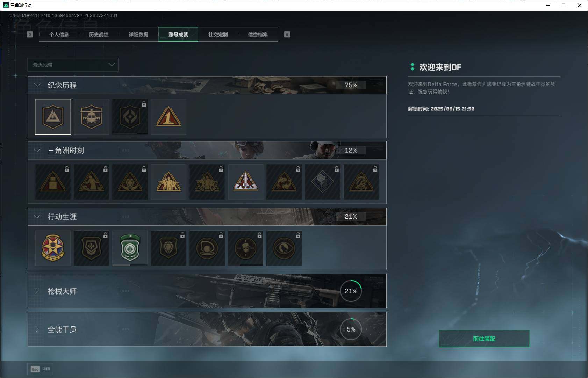This screenshot has height=378, width=588.
Task: Click the 欢迎来到DF badge title
Action: click(x=440, y=67)
